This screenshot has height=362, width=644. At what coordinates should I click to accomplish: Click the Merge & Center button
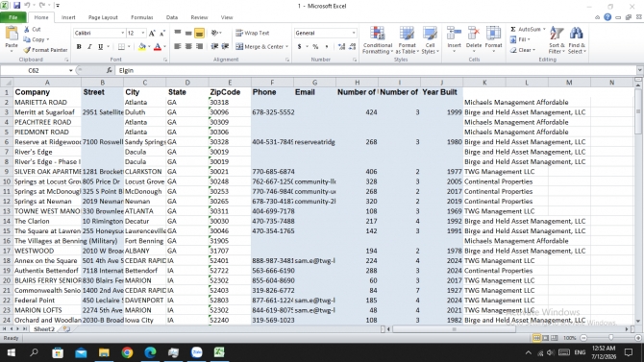tap(260, 47)
